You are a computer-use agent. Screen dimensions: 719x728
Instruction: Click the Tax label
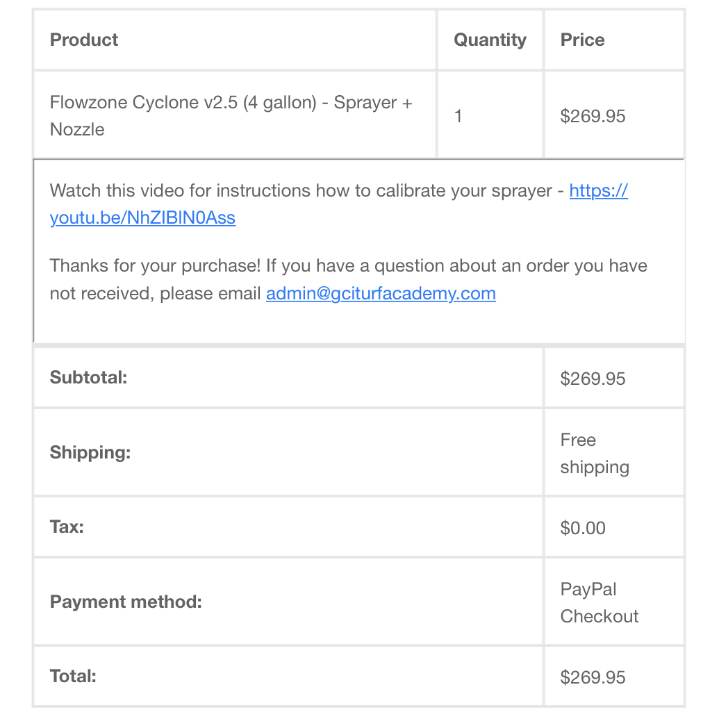(67, 527)
